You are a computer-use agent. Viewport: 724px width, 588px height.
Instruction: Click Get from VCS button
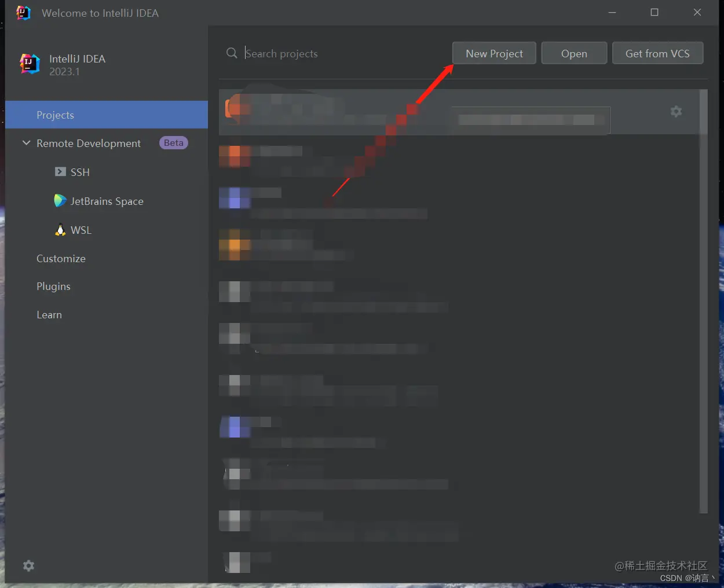[657, 53]
